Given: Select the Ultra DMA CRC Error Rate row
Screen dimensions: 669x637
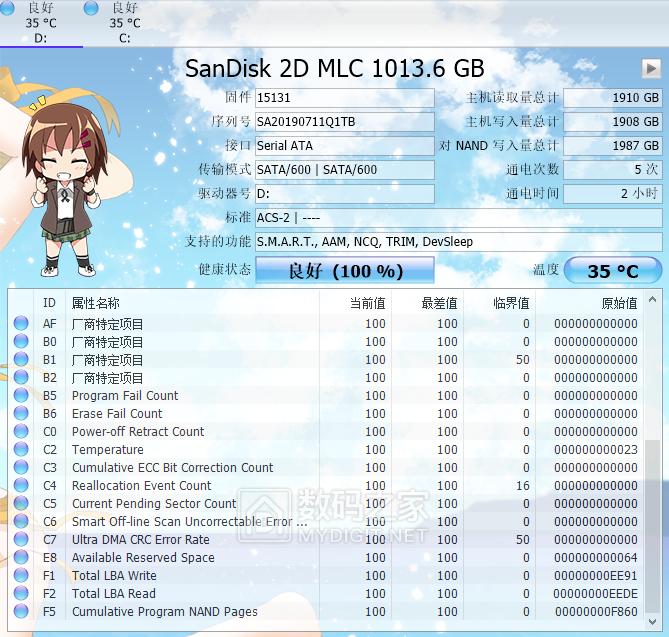Looking at the screenshot, I should click(x=326, y=539).
